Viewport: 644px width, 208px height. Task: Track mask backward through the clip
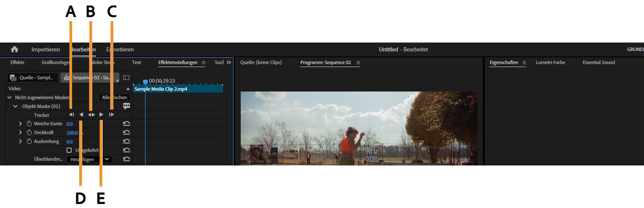[x=81, y=115]
